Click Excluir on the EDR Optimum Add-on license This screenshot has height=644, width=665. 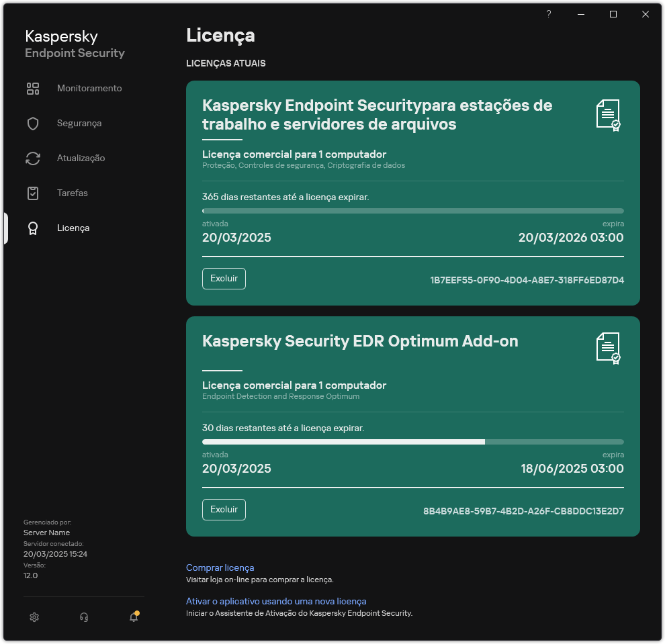pos(224,509)
